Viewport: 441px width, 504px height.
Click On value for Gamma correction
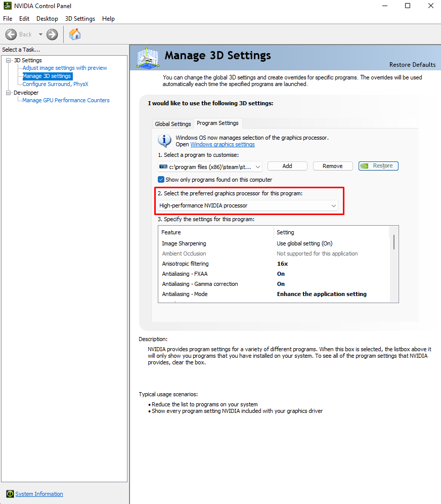tap(281, 284)
